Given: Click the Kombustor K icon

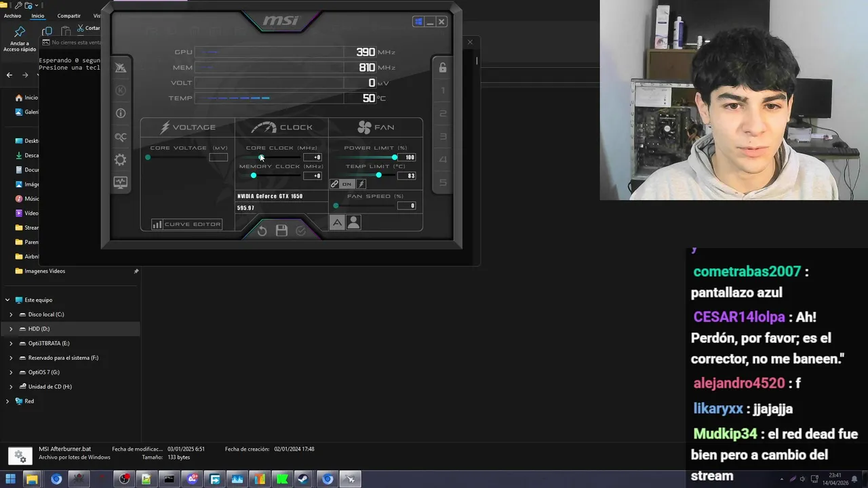Looking at the screenshot, I should 121,90.
